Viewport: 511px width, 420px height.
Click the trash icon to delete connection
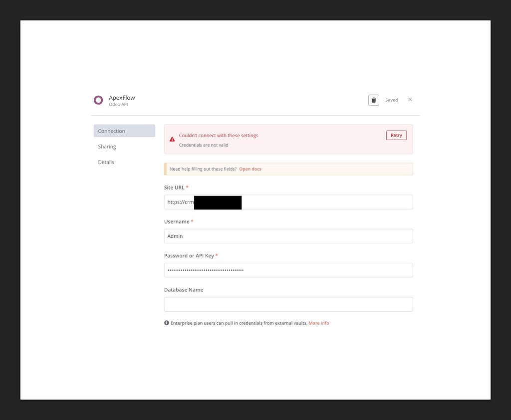[374, 100]
